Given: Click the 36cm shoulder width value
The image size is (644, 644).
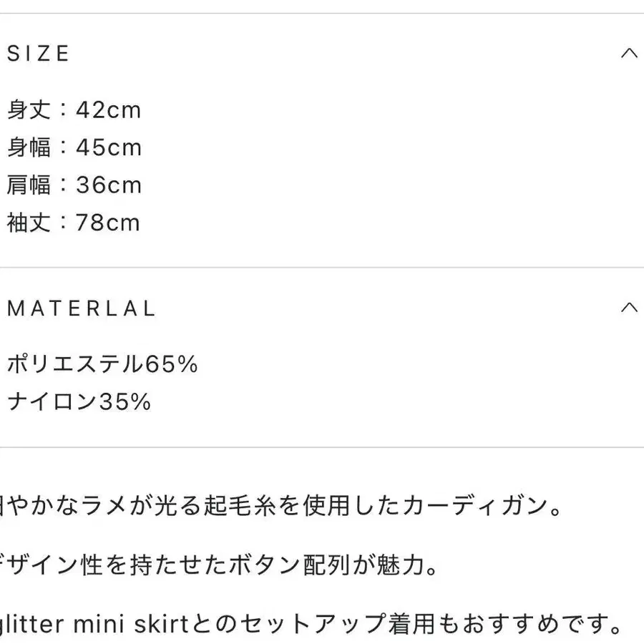Looking at the screenshot, I should (109, 185).
